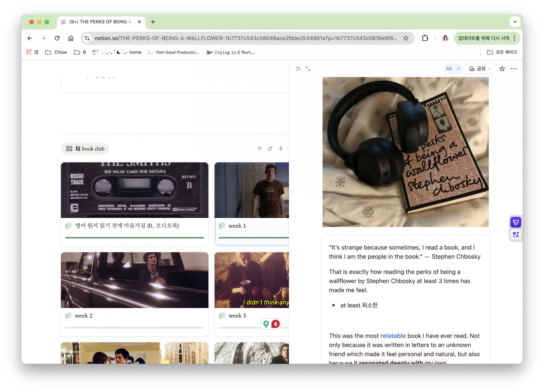The image size is (544, 392).
Task: Open Chrome's three-dot menu
Action: click(515, 38)
